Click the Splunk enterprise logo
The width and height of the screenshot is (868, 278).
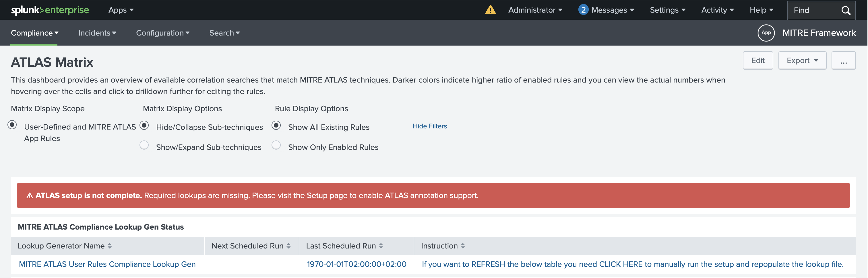[x=50, y=10]
